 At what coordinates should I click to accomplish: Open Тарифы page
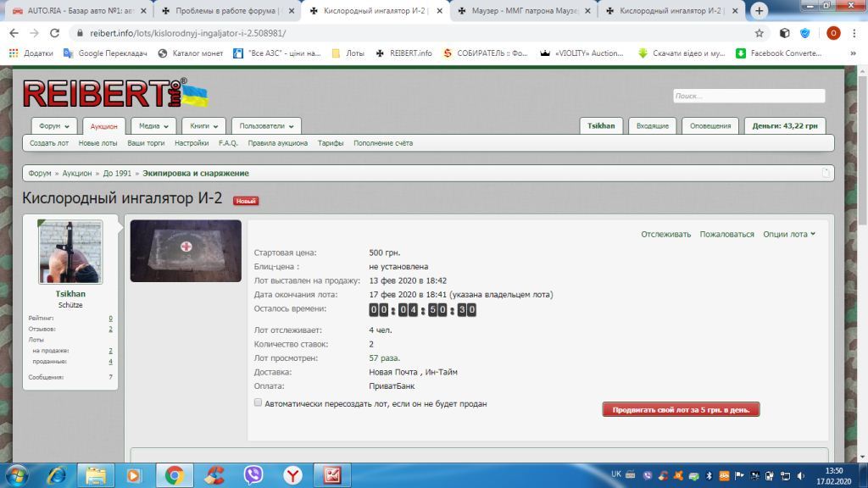pyautogui.click(x=331, y=143)
